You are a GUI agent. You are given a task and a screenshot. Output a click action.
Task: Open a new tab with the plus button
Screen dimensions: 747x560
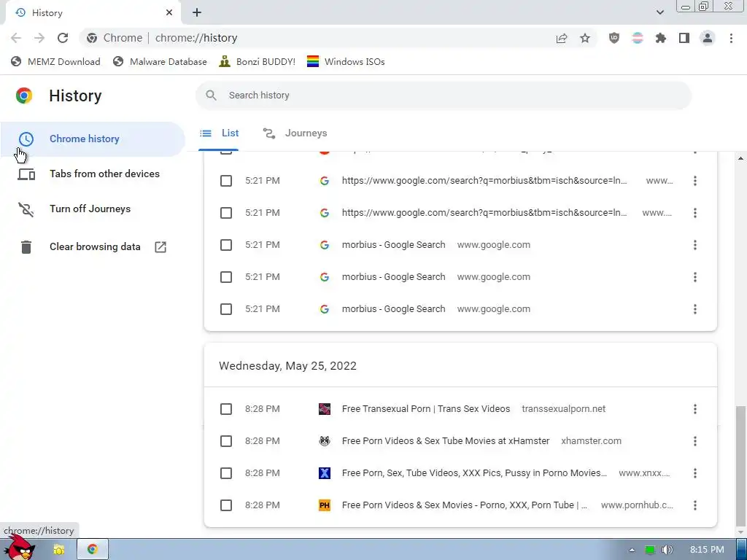point(197,13)
